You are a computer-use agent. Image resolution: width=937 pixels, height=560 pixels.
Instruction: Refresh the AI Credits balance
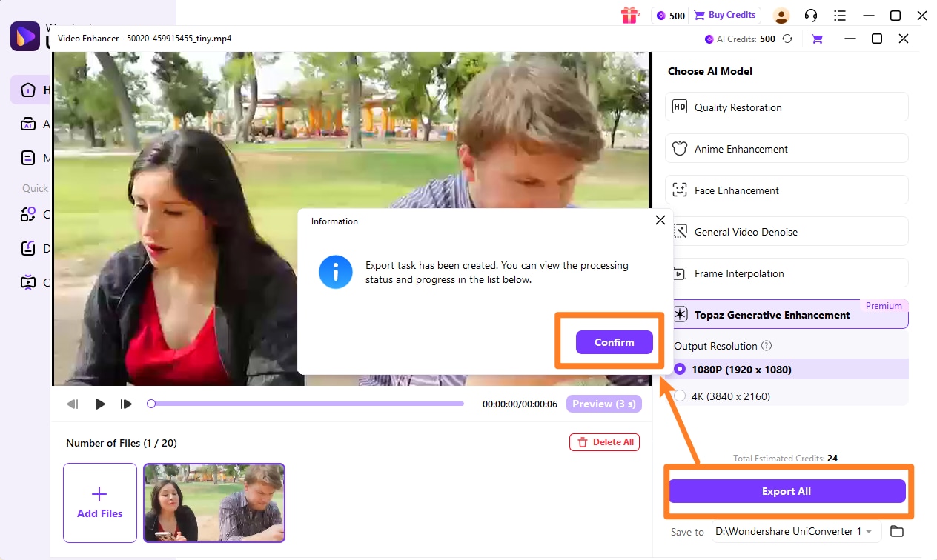tap(787, 39)
